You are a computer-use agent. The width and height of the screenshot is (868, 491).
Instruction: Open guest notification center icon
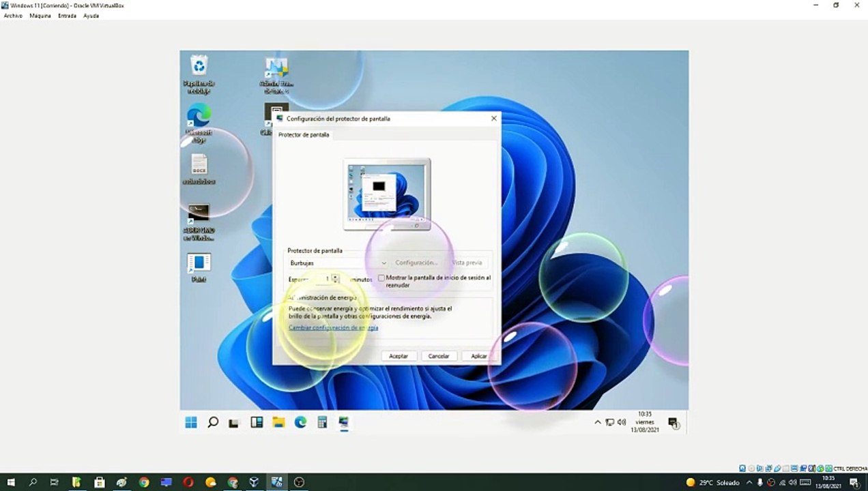(x=674, y=423)
